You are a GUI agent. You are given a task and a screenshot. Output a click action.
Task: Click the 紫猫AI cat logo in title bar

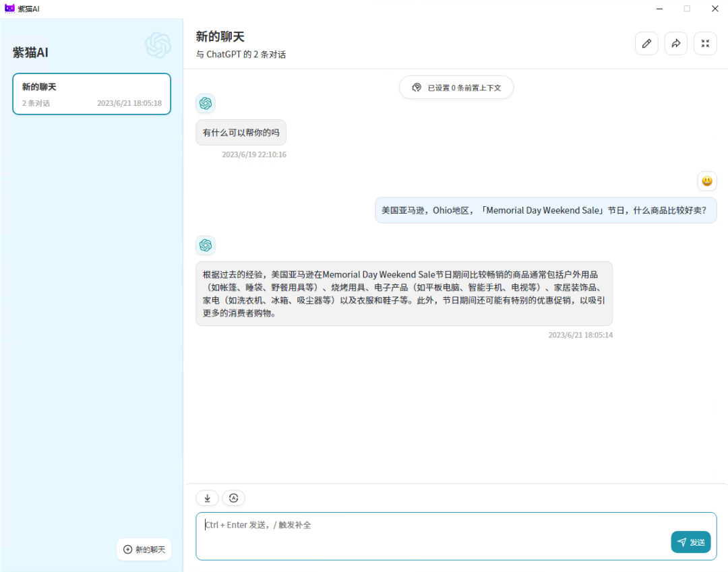9,8
